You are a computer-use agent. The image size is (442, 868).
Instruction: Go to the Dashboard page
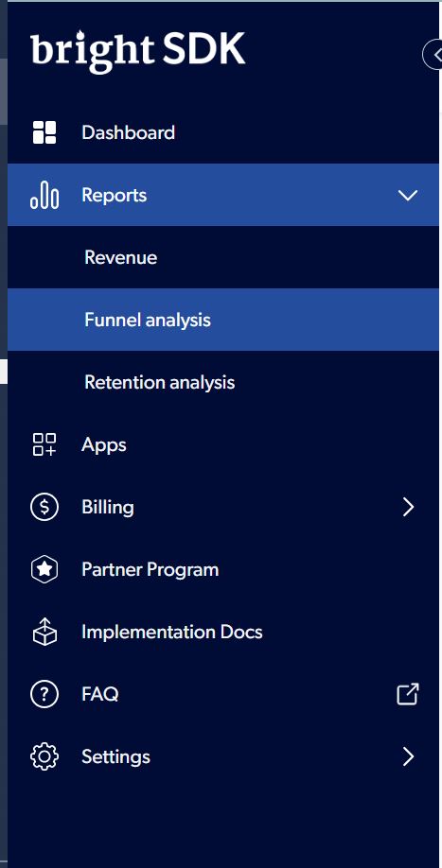128,132
